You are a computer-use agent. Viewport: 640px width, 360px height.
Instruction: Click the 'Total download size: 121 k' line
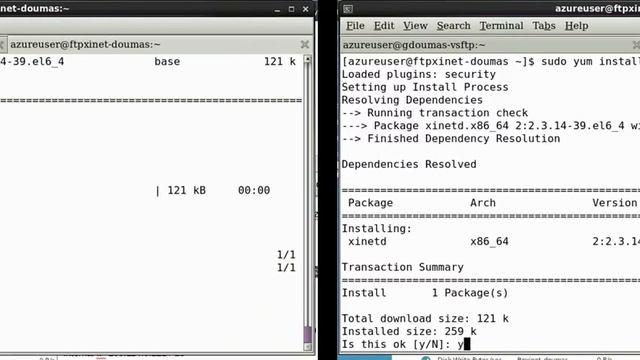(425, 318)
